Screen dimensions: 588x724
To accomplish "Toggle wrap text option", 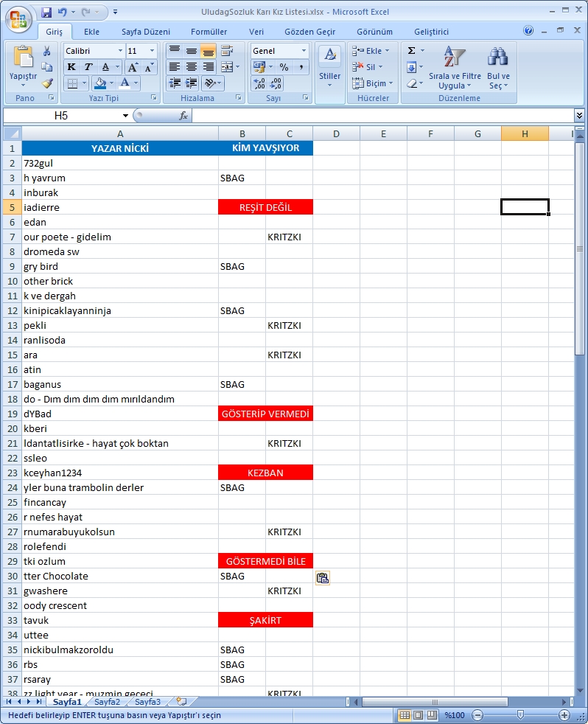I will point(227,51).
